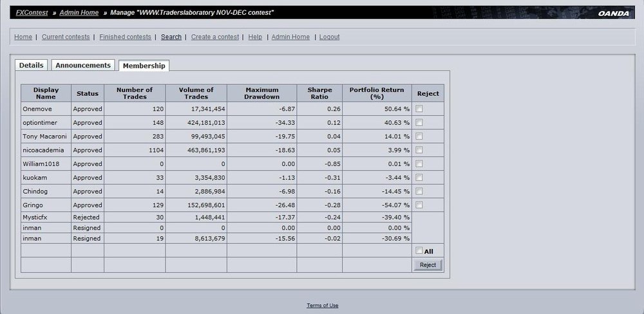Open the Terms of Use link
Viewport: 644px width, 314px height.
pyautogui.click(x=323, y=306)
